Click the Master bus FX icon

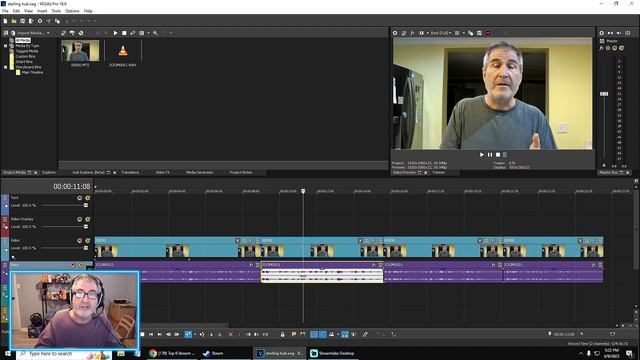601,48
